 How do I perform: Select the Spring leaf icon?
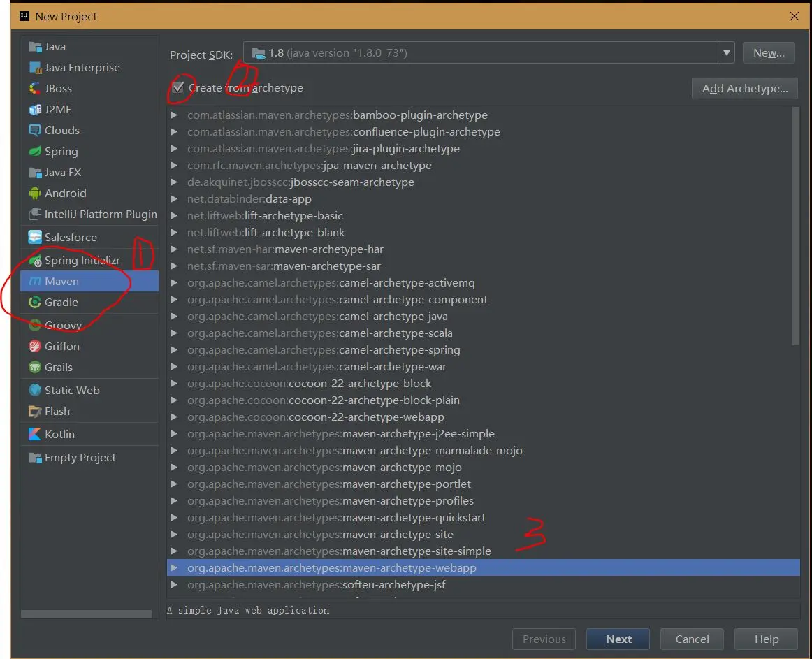tap(35, 151)
